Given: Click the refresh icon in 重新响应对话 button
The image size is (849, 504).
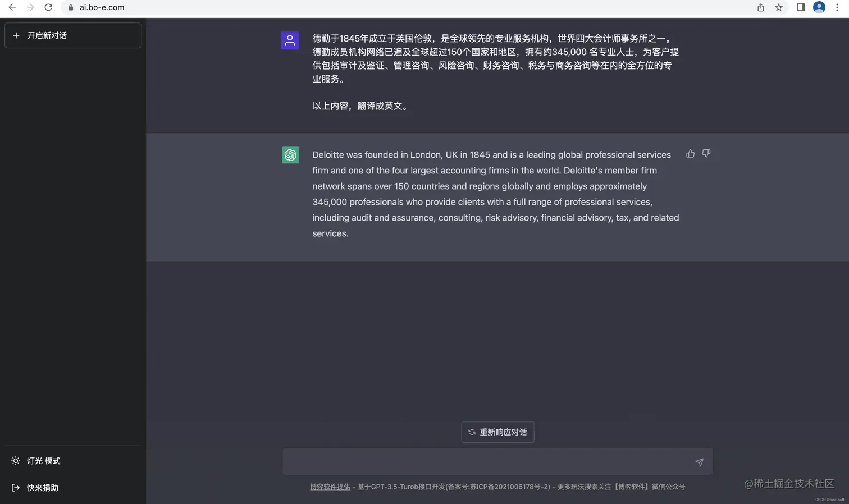Looking at the screenshot, I should pos(472,432).
